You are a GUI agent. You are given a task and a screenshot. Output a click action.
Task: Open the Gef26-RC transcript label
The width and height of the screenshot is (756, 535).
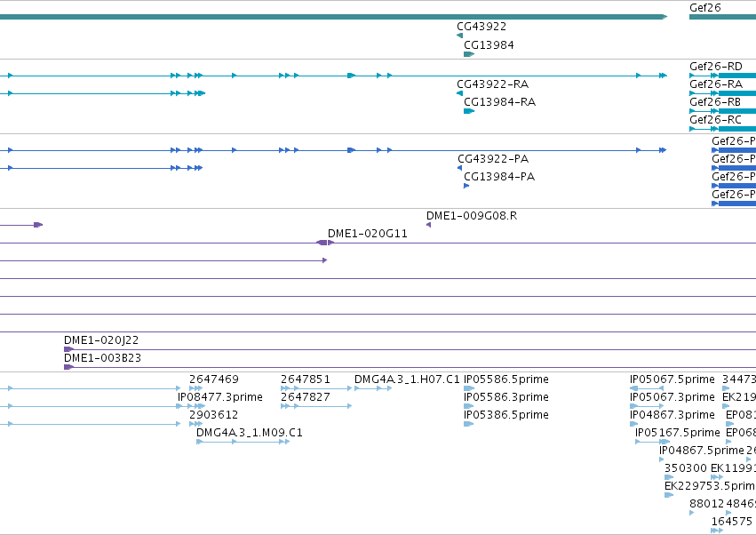tap(715, 120)
